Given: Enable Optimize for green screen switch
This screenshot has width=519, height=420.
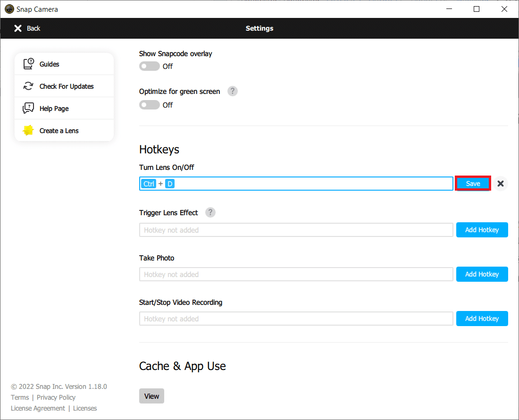Looking at the screenshot, I should coord(150,105).
